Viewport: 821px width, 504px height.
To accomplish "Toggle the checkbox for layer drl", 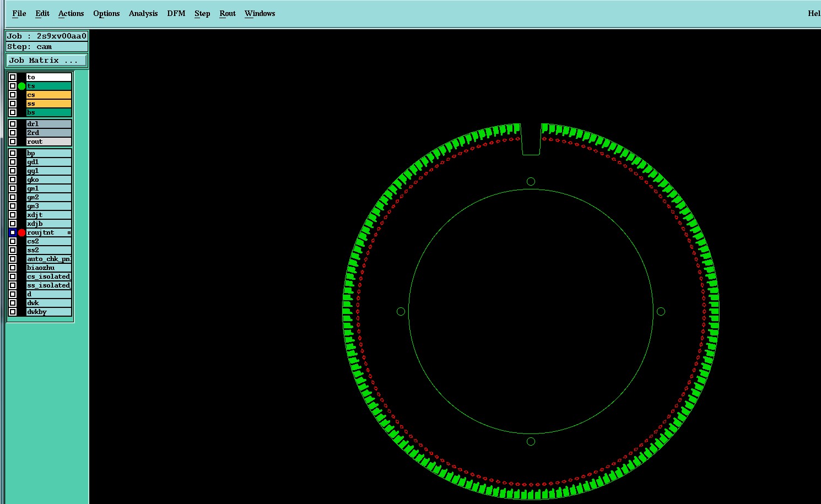I will (x=13, y=124).
